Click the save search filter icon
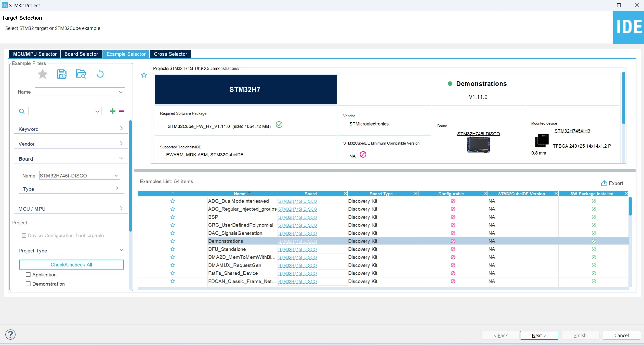Image resolution: width=644 pixels, height=345 pixels. click(61, 74)
